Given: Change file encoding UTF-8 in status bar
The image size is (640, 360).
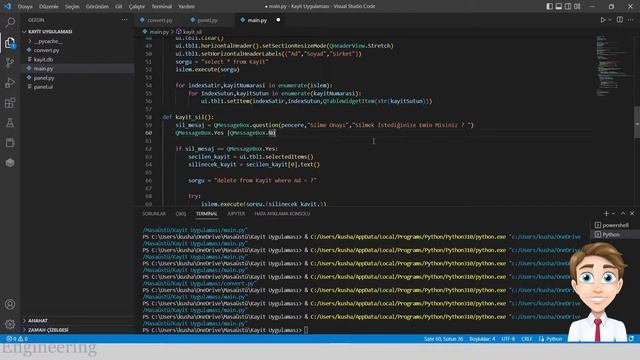Looking at the screenshot, I should (508, 339).
